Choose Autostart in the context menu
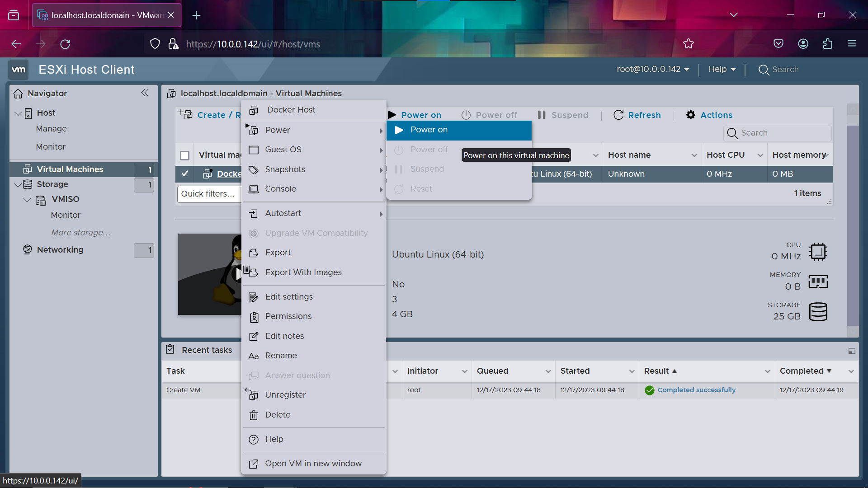 tap(314, 213)
